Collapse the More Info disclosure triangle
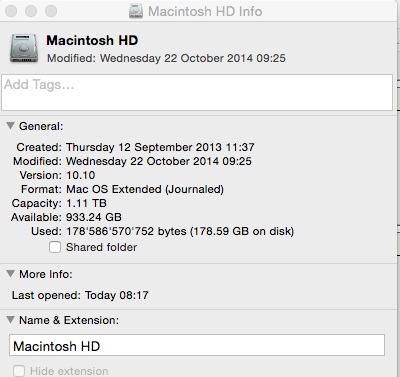 [x=11, y=274]
